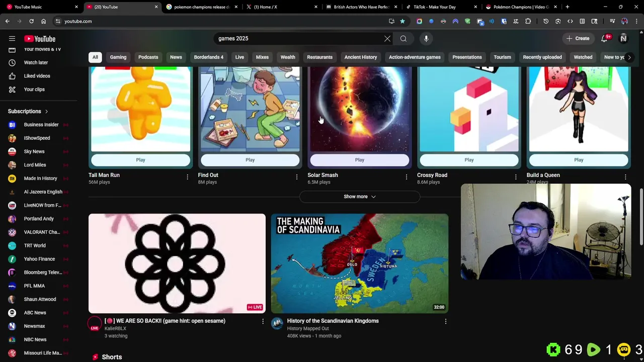The width and height of the screenshot is (644, 362).
Task: Go to the YouTube logo home
Action: (40, 39)
